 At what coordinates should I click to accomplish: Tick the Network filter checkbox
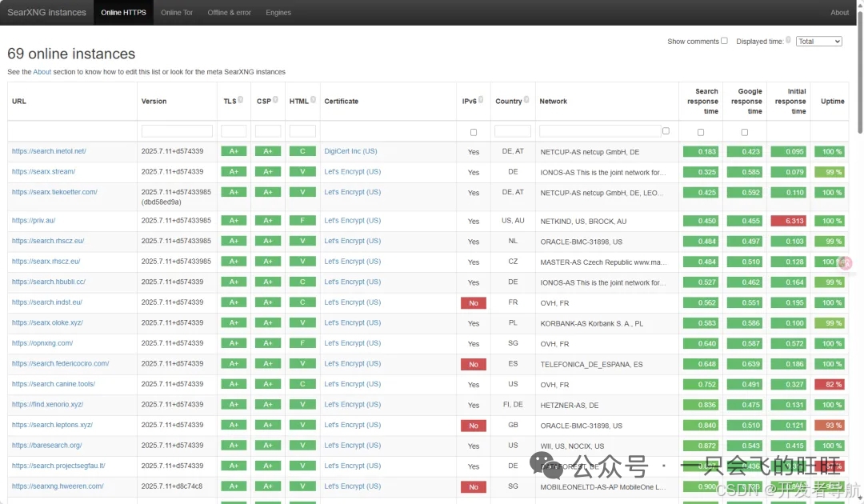pos(666,131)
